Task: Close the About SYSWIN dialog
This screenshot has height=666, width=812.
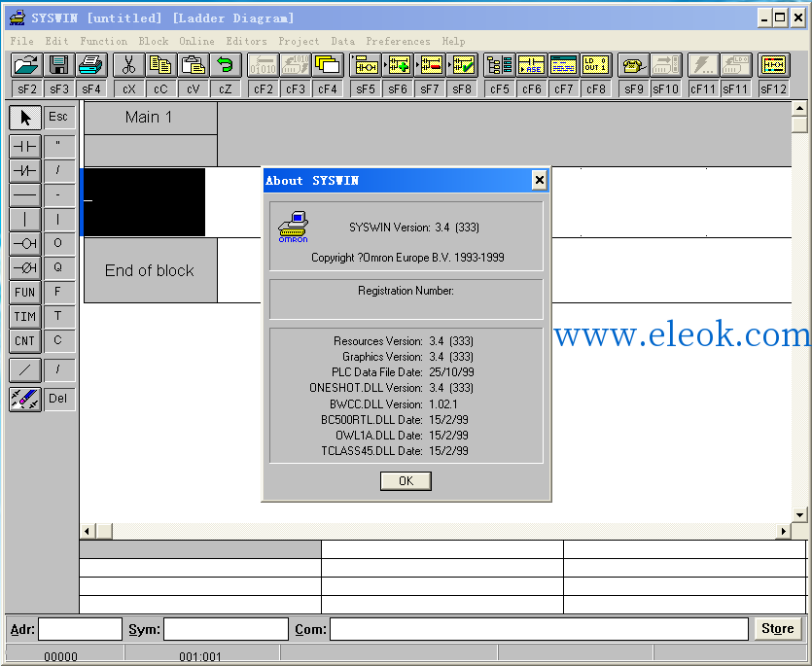Action: click(x=539, y=180)
